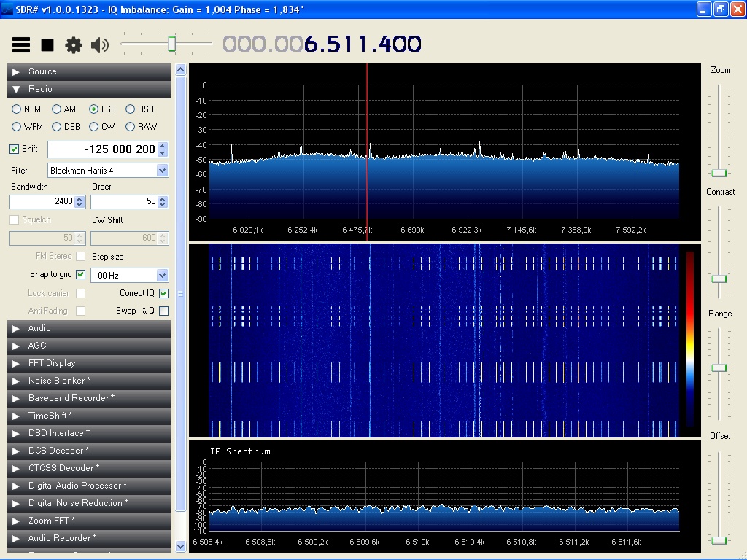Click the Offset slider thumb
Image resolution: width=747 pixels, height=560 pixels.
point(719,540)
